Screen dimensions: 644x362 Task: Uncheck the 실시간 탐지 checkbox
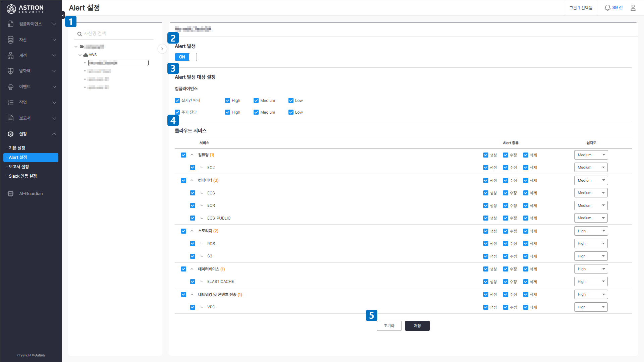[x=177, y=101]
